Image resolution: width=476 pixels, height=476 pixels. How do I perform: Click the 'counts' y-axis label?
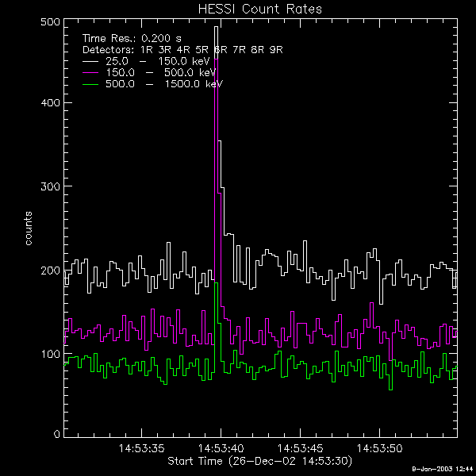[x=29, y=228]
